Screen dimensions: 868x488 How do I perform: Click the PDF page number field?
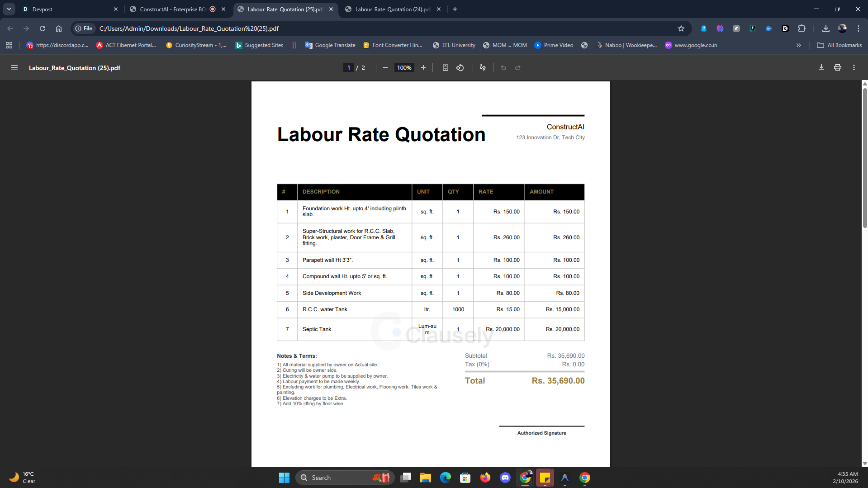click(x=348, y=68)
